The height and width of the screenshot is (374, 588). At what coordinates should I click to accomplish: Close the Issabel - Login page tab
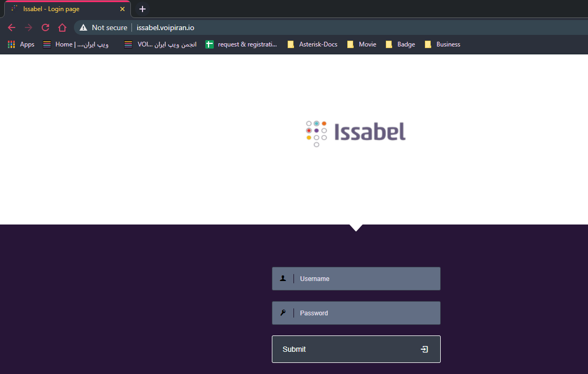pyautogui.click(x=122, y=9)
